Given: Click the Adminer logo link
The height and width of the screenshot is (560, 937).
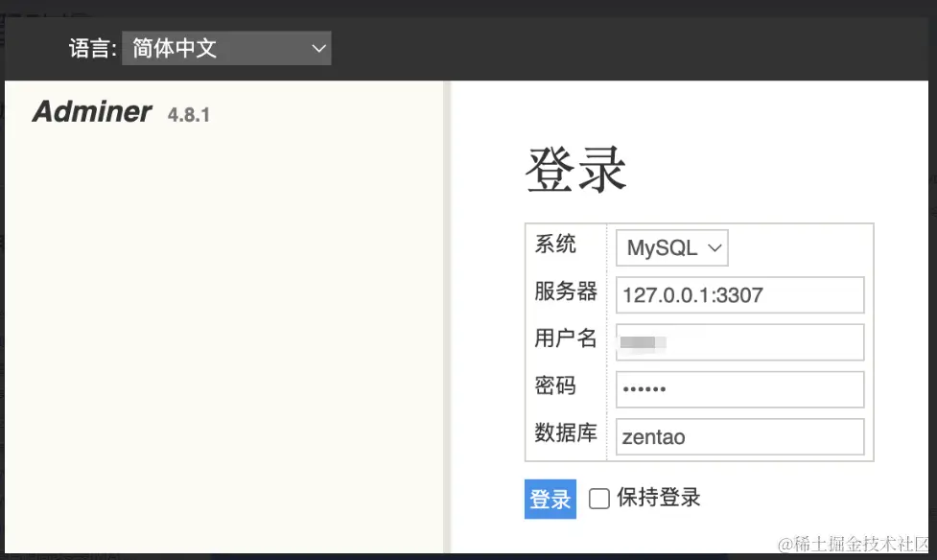Looking at the screenshot, I should 92,112.
